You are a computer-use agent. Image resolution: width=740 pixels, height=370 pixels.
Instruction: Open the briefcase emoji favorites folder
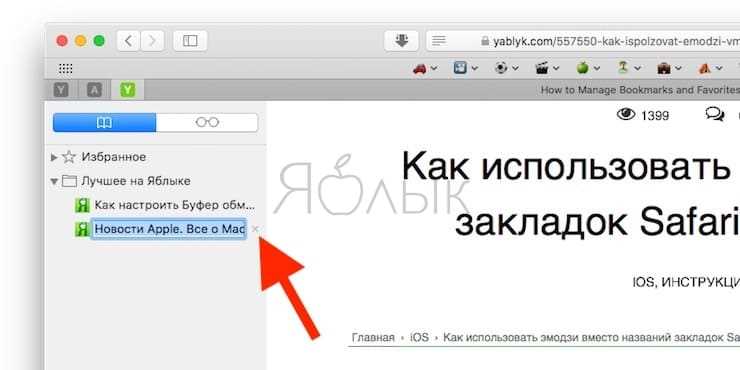(x=670, y=68)
